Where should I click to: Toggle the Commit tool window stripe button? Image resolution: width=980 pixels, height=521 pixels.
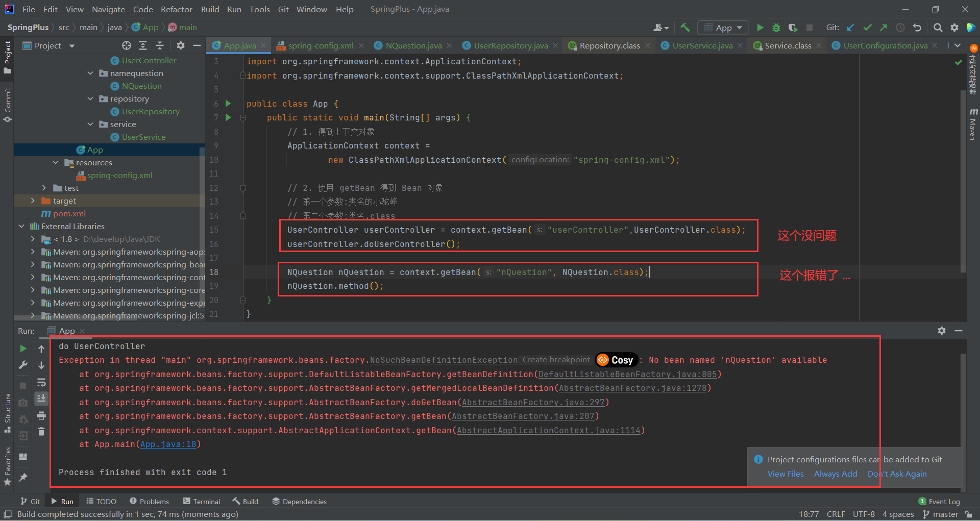pos(7,105)
